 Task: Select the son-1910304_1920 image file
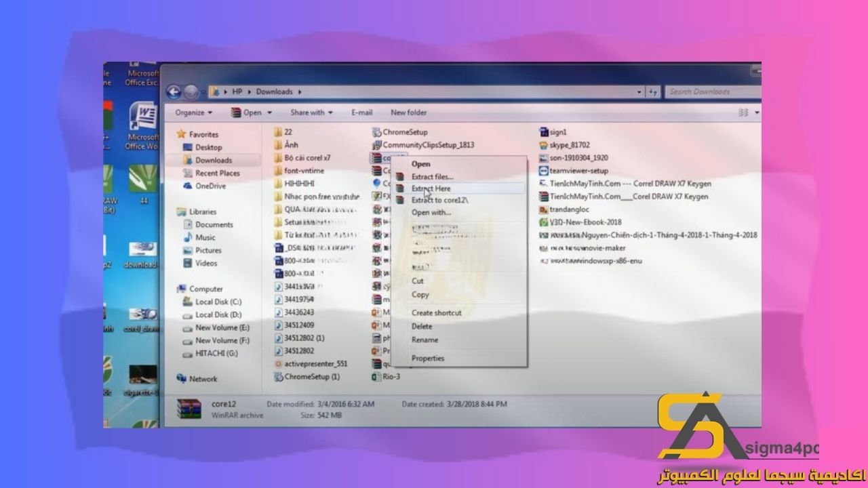click(x=574, y=158)
